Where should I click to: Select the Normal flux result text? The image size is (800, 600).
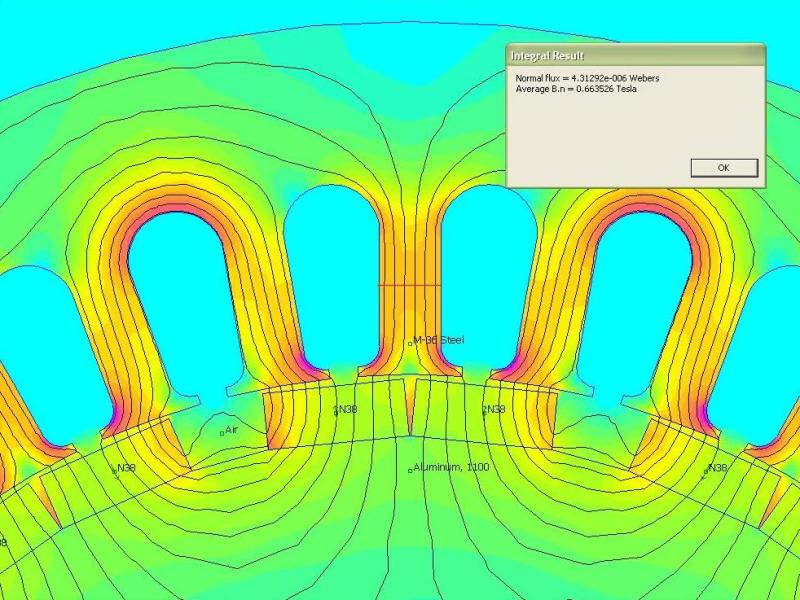click(586, 78)
